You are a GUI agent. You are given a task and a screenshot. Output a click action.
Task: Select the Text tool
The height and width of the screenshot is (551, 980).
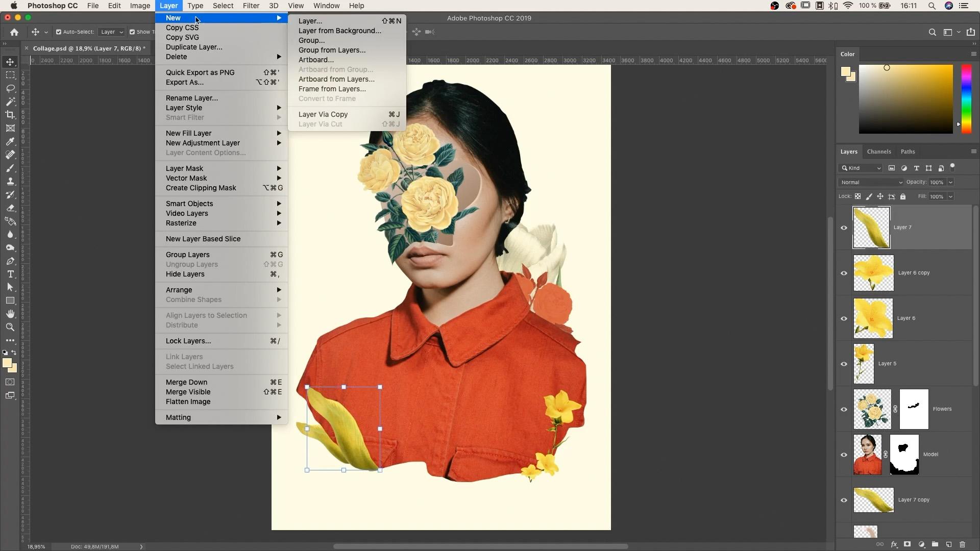[x=10, y=274]
